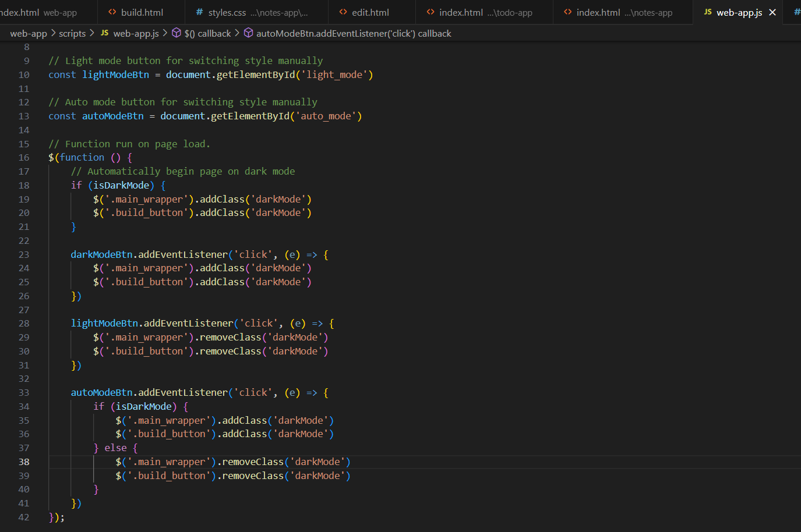Close the web-app.js tab

coord(772,12)
